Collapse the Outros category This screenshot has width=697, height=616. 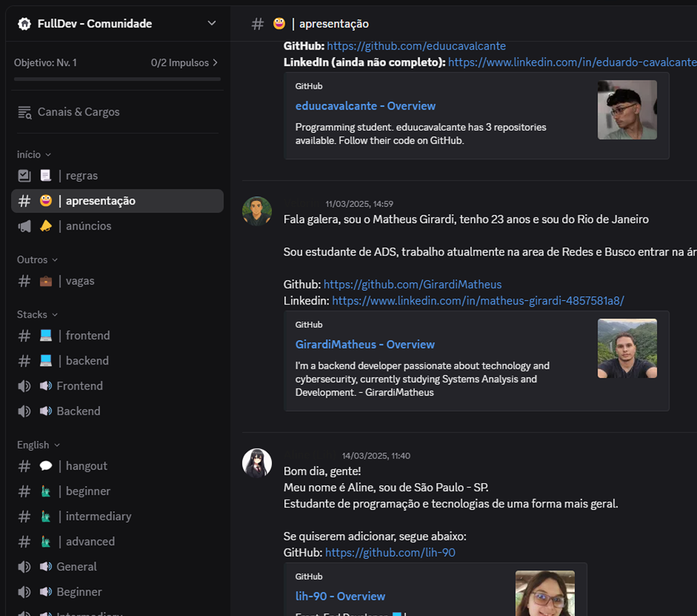(x=37, y=260)
